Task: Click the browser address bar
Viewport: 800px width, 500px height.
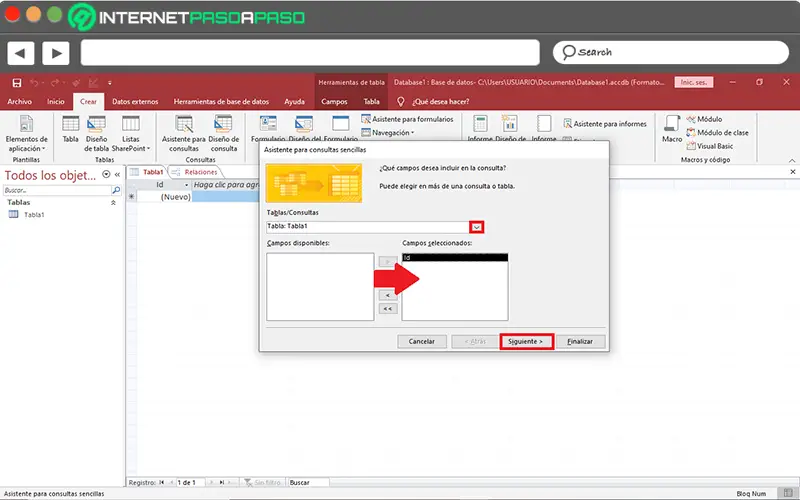Action: [x=310, y=53]
